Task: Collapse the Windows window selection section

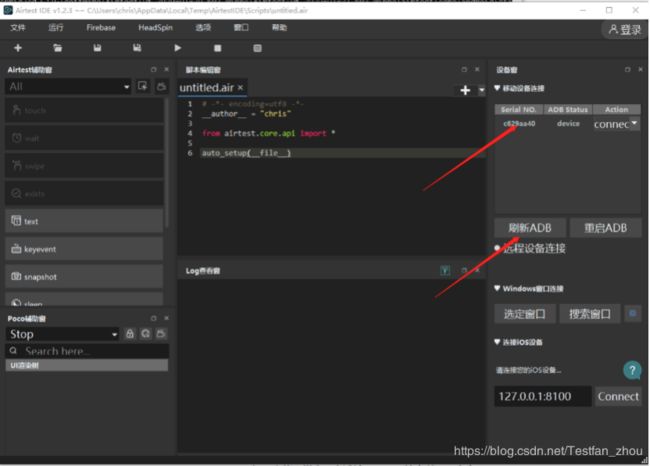Action: pyautogui.click(x=497, y=288)
